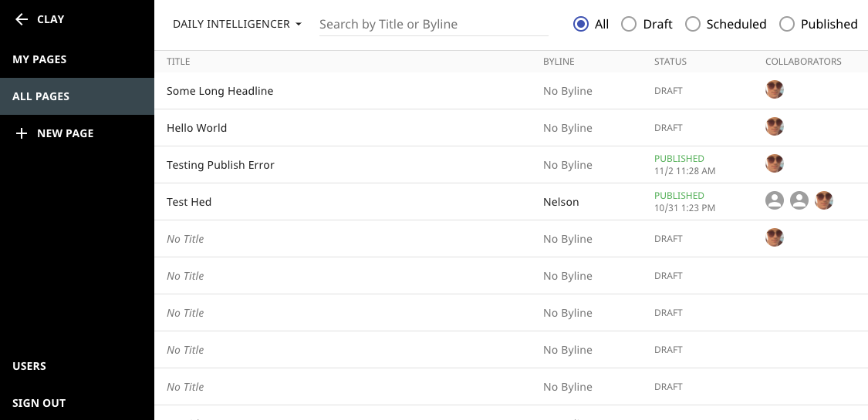868x420 pixels.
Task: Click the photo avatar on Test Hed row
Action: point(824,200)
